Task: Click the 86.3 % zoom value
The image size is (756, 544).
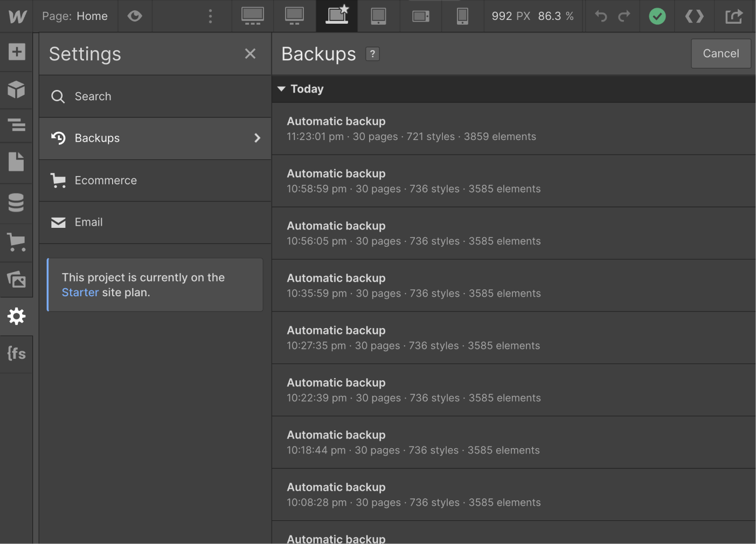Action: pyautogui.click(x=556, y=16)
